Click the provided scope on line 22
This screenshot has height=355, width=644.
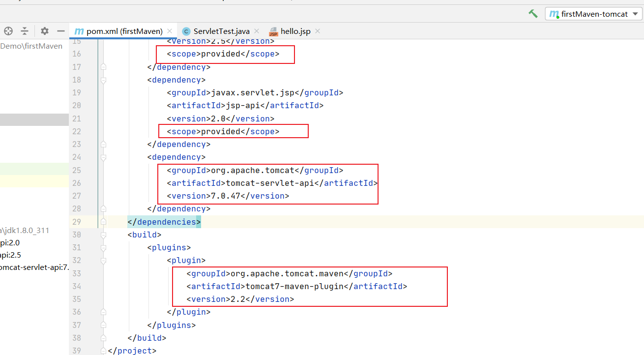point(223,131)
